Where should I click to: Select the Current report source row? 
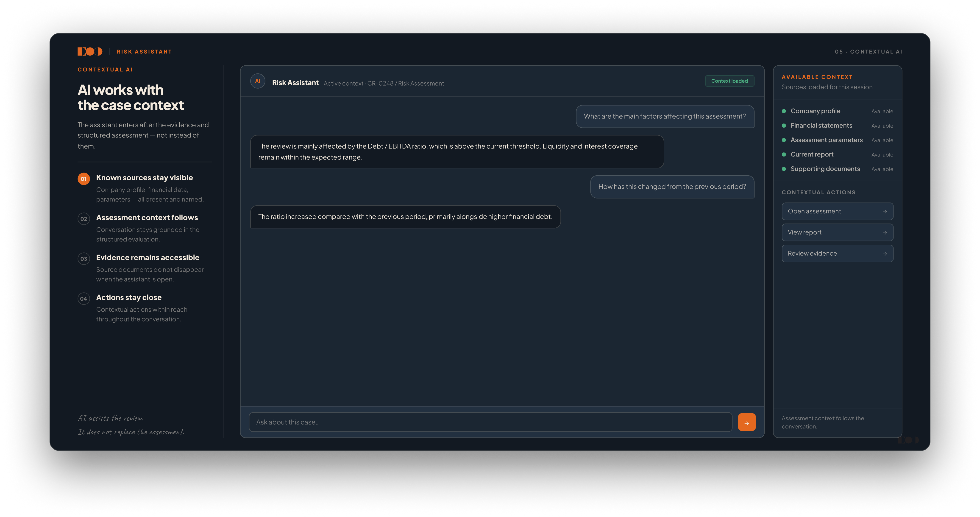837,154
